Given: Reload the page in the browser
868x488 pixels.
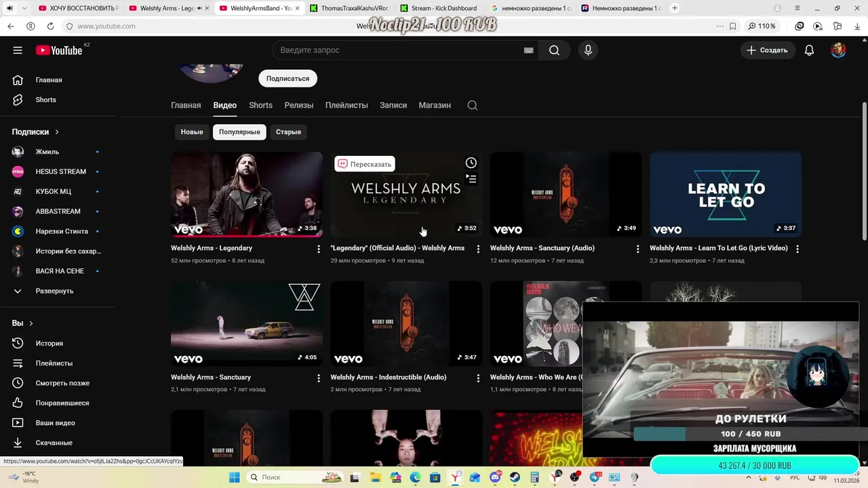Looking at the screenshot, I should click(50, 26).
